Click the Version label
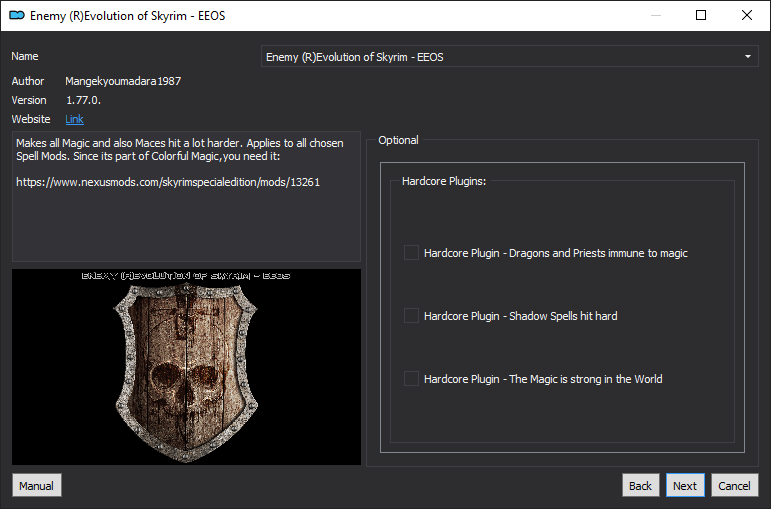The image size is (771, 509). [29, 100]
